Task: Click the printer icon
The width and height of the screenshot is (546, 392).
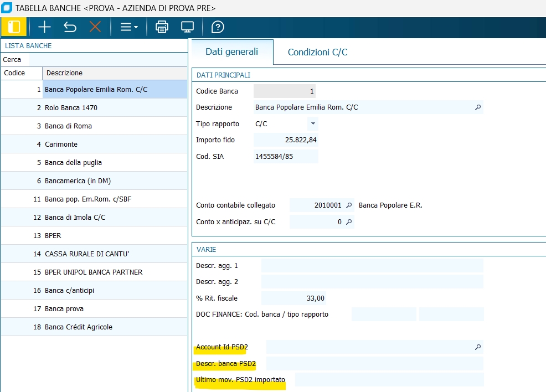Action: pos(162,27)
